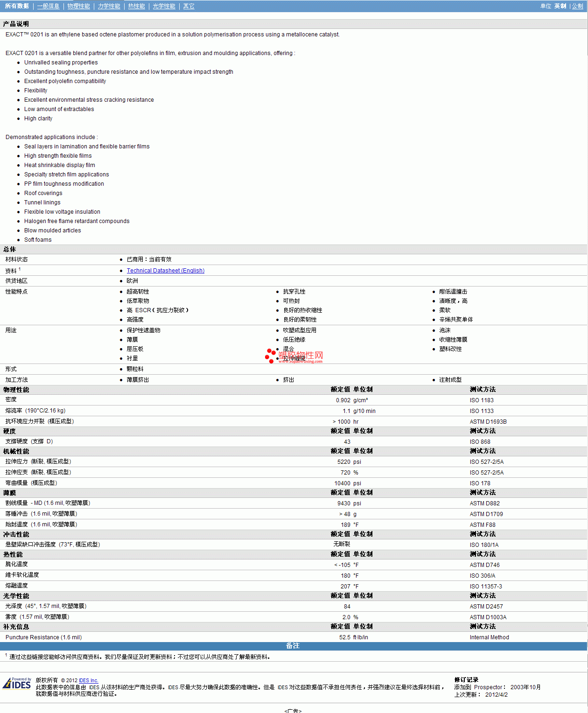The image size is (588, 713).
Task: Click the 薄膜挤出 processing method
Action: pos(138,380)
